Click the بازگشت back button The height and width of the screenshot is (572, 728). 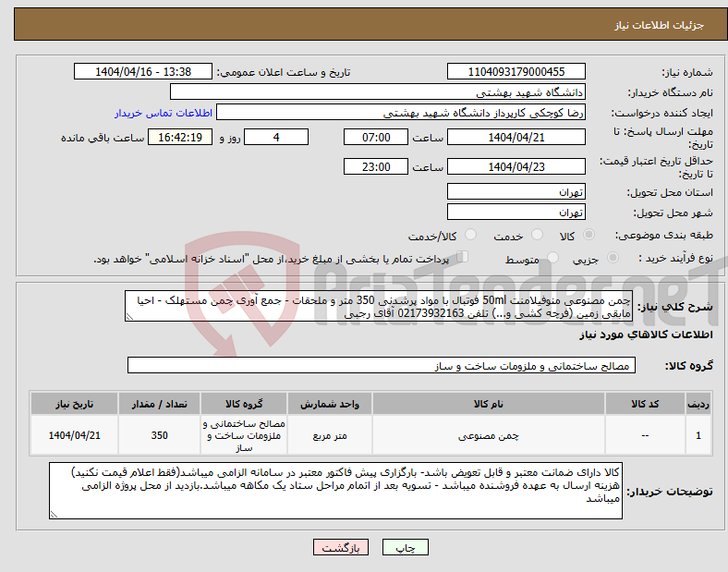pos(341,547)
